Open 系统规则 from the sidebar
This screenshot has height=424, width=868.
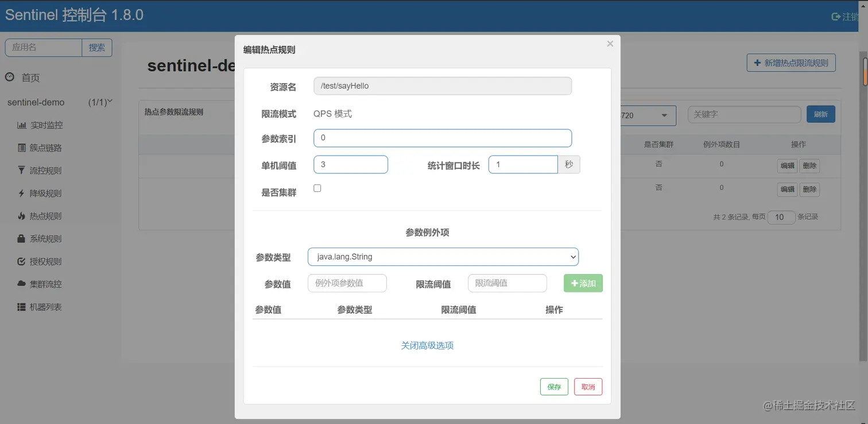[x=45, y=238]
